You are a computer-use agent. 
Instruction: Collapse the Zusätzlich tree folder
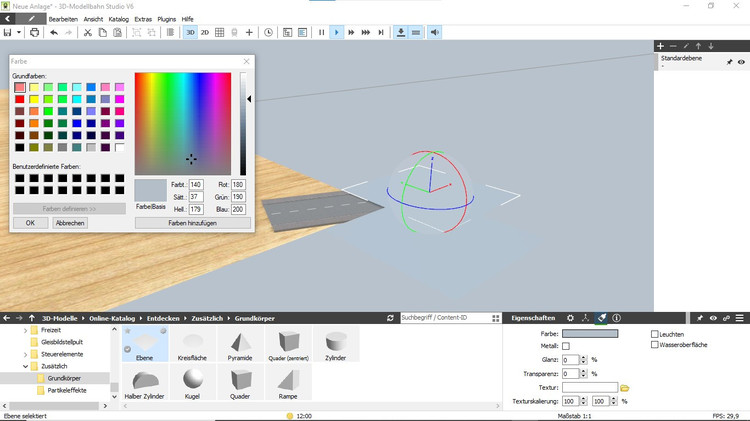point(24,366)
